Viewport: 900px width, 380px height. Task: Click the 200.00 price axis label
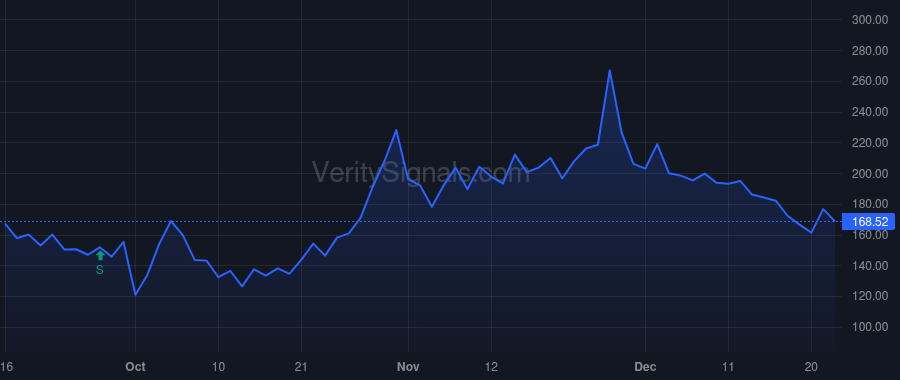click(x=870, y=173)
